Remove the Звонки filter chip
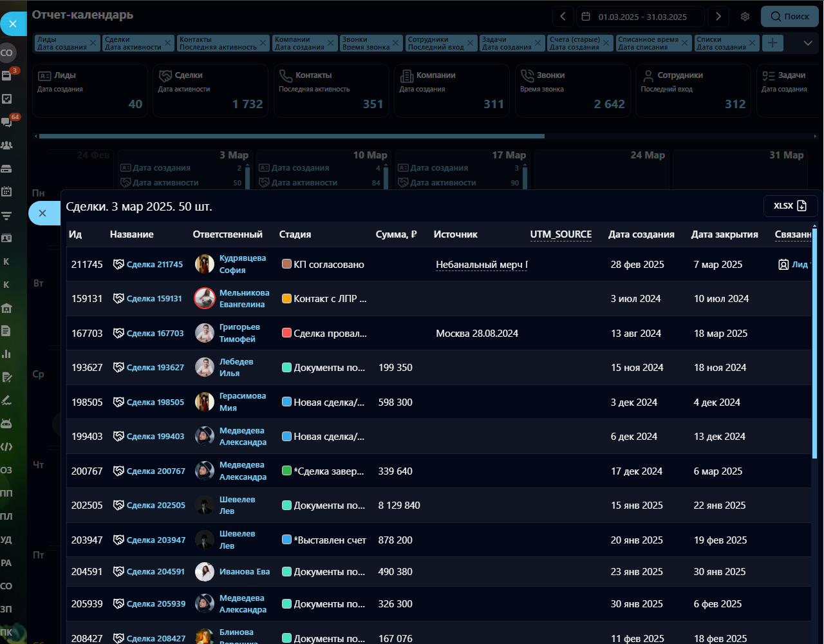The image size is (824, 644). click(x=397, y=43)
